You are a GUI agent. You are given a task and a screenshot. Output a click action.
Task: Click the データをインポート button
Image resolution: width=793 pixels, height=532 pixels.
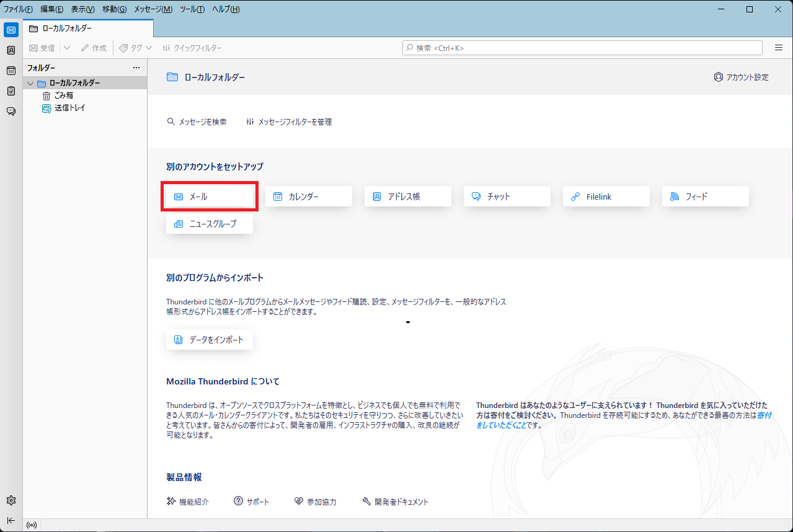[x=210, y=340]
